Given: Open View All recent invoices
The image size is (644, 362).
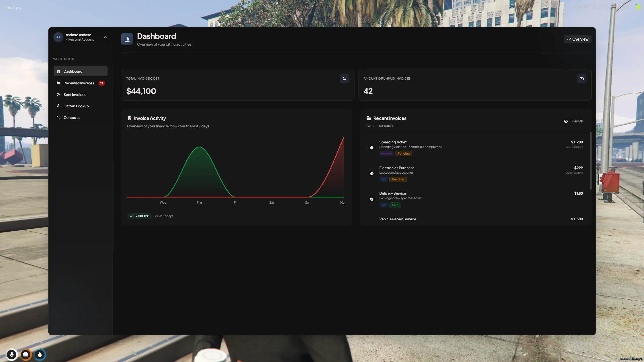Looking at the screenshot, I should click(x=577, y=121).
